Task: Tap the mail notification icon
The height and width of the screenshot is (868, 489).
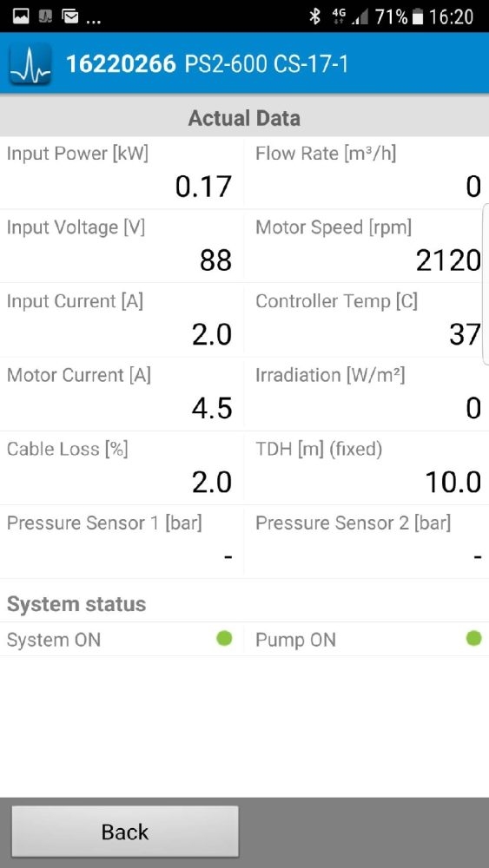Action: click(x=69, y=17)
